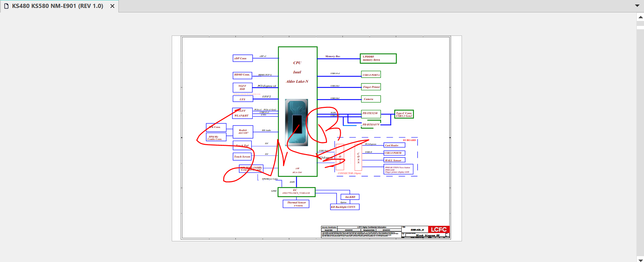Click the IO BOARD label
644x262 pixels.
tap(409, 140)
